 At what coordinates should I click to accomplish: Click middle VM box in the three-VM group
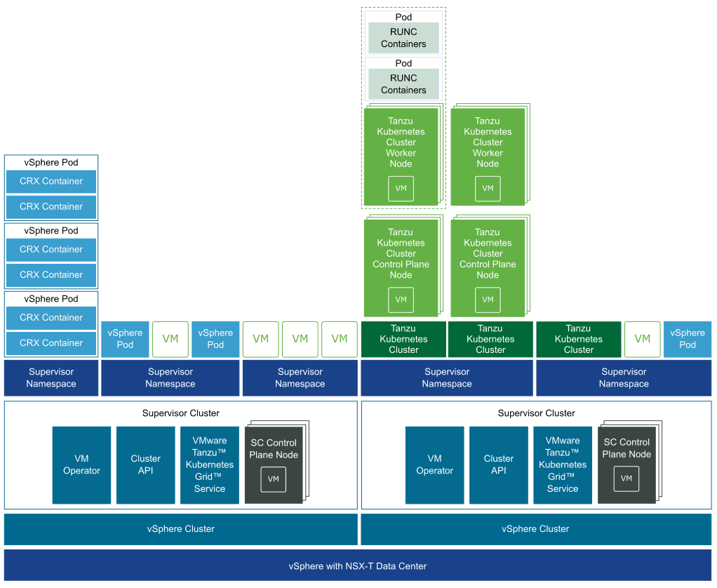[x=300, y=339]
